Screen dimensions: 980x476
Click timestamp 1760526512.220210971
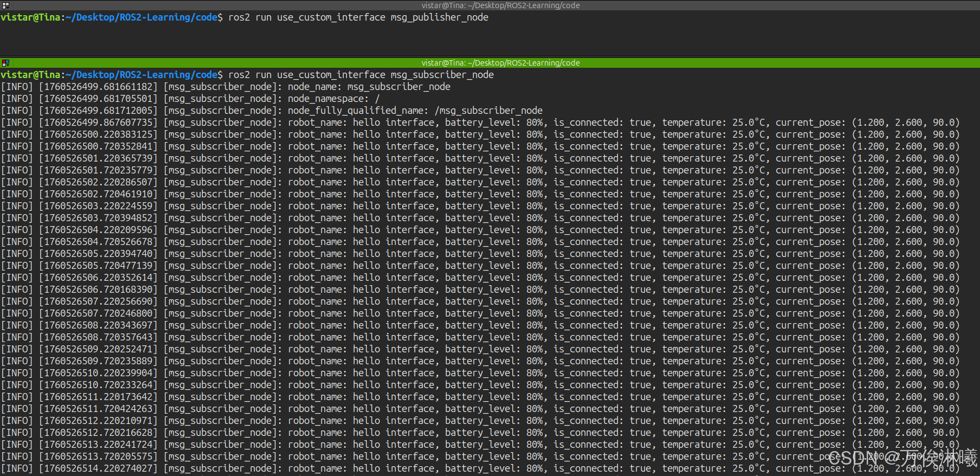[98, 421]
